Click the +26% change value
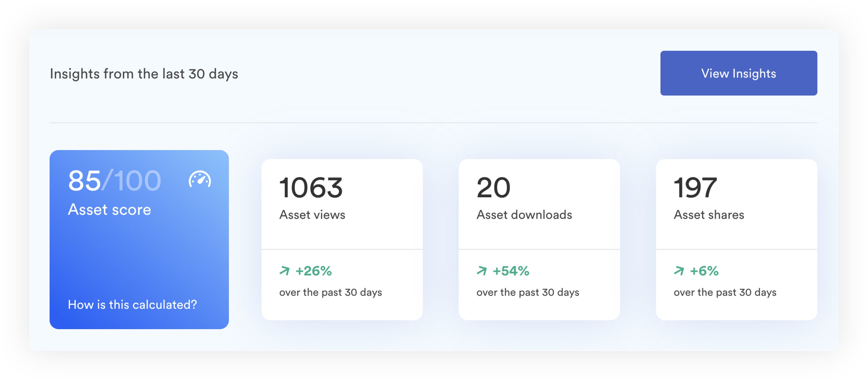 click(314, 271)
